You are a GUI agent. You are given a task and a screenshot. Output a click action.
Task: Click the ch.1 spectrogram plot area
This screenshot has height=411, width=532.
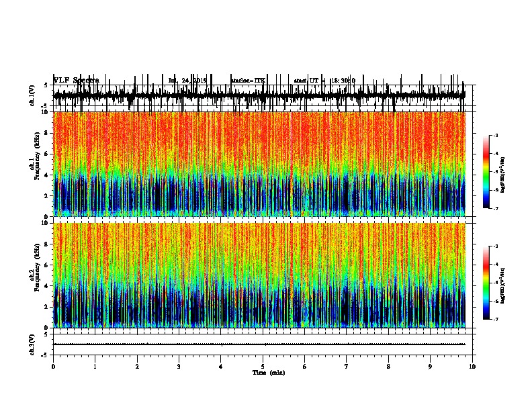pyautogui.click(x=259, y=164)
